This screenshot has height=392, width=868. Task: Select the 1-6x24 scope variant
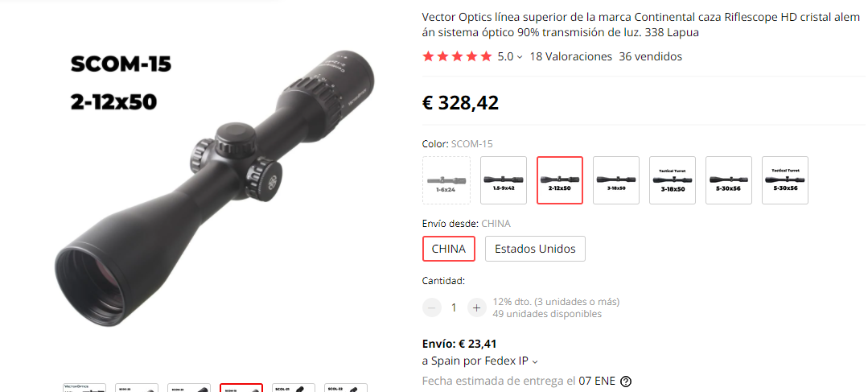click(446, 180)
